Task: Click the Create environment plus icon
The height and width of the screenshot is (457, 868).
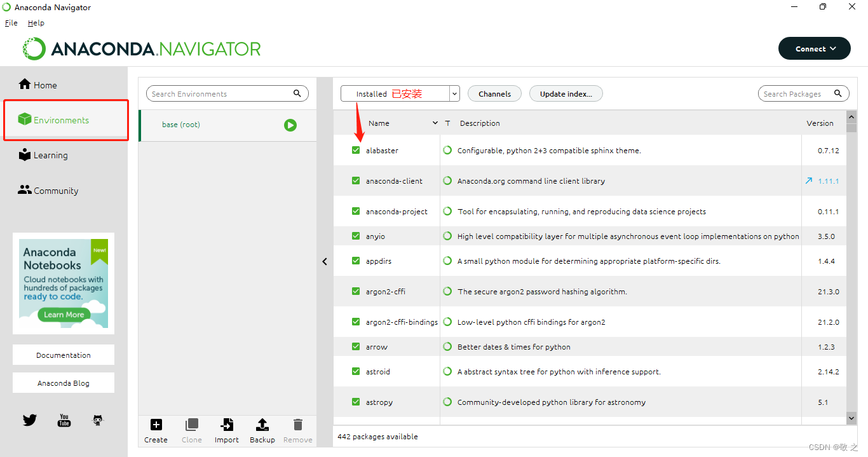Action: click(x=156, y=425)
